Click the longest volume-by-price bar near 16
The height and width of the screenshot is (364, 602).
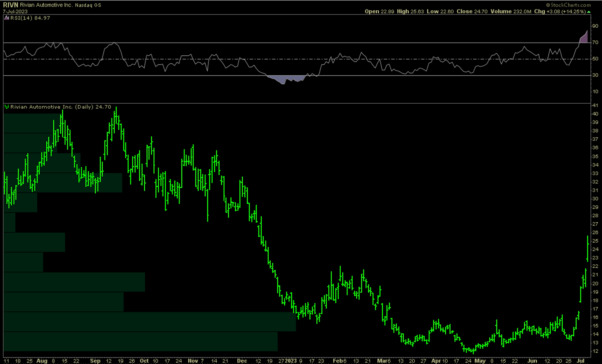coord(150,321)
